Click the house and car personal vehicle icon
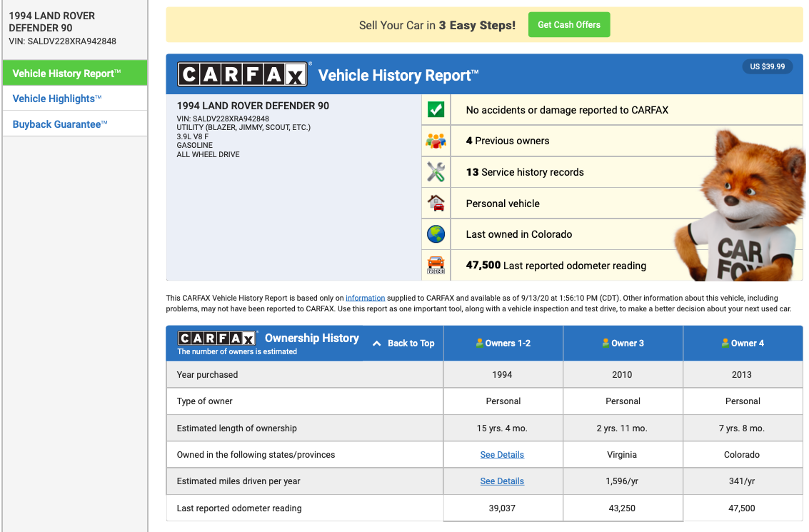Viewport: 809px width, 532px height. click(436, 204)
